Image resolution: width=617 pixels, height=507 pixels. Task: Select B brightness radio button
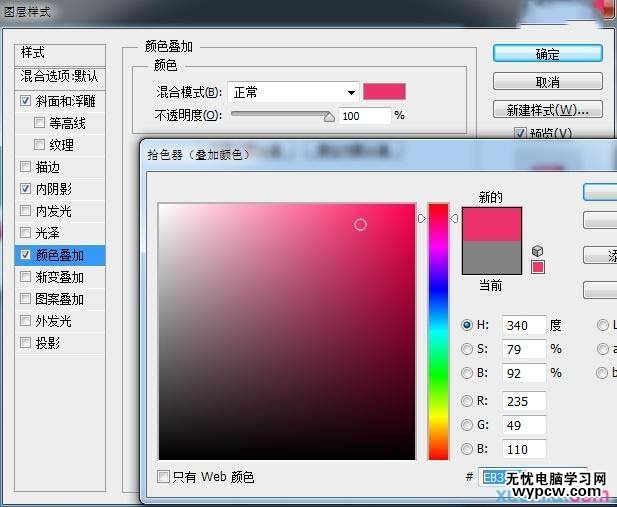467,373
